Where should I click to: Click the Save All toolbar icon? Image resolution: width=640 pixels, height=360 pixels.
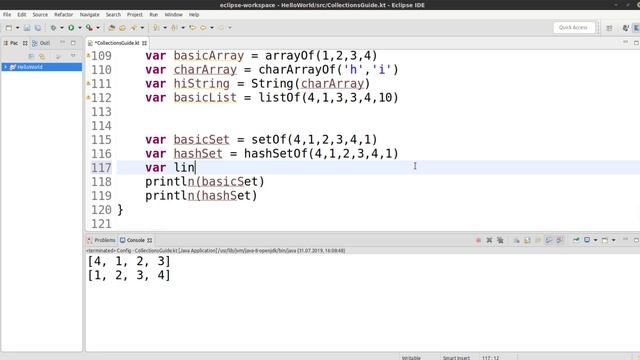coord(38,28)
